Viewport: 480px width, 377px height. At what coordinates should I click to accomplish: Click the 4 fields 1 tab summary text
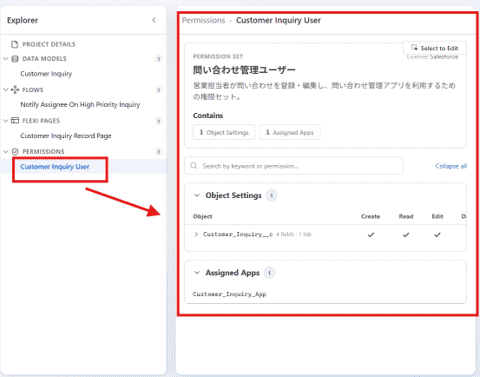(294, 234)
